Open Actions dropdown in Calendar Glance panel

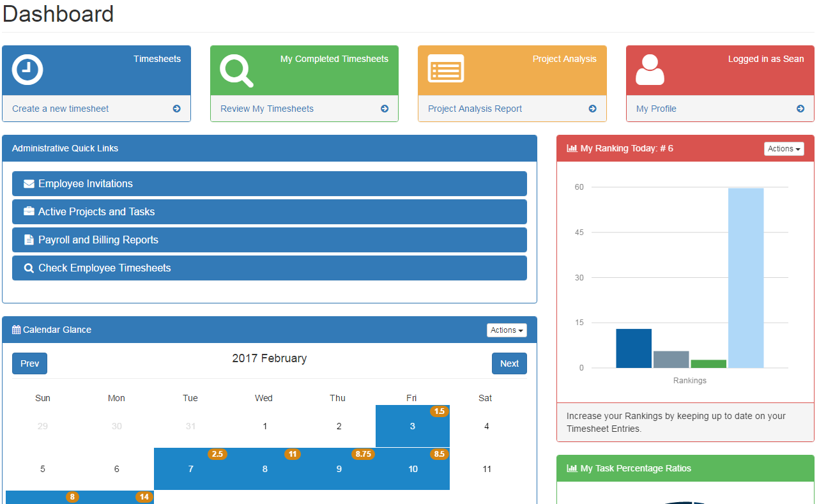tap(507, 330)
